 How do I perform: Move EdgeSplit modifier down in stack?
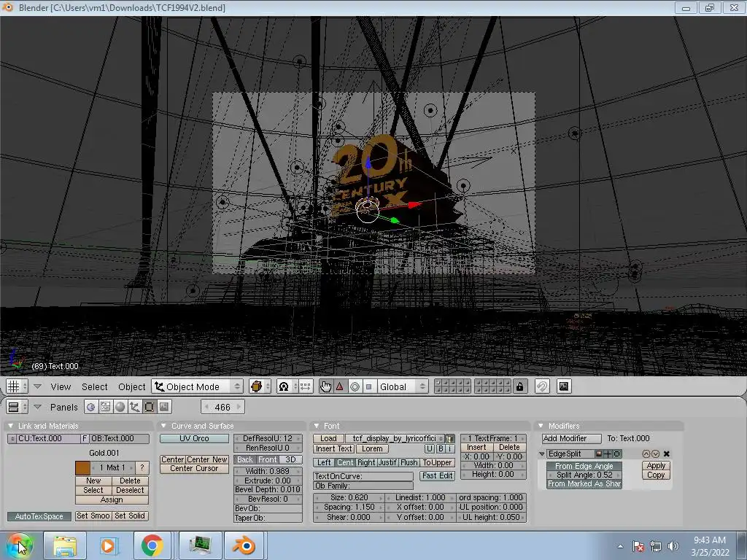[x=656, y=454]
